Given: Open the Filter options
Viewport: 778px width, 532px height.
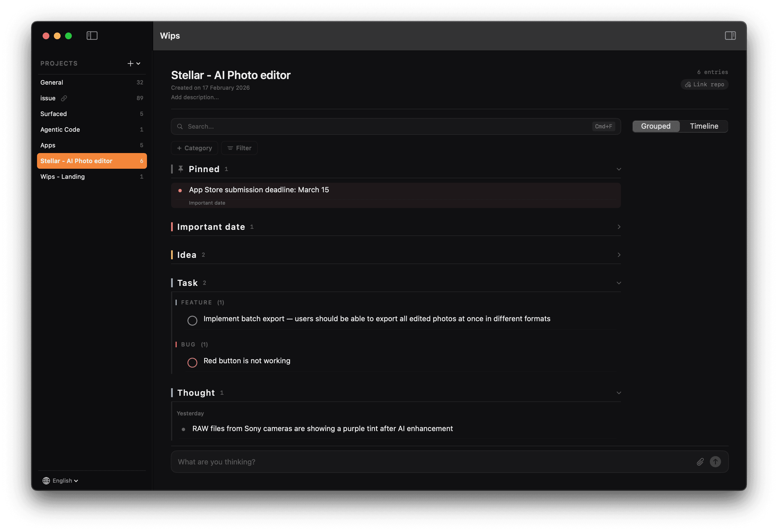Looking at the screenshot, I should tap(239, 148).
